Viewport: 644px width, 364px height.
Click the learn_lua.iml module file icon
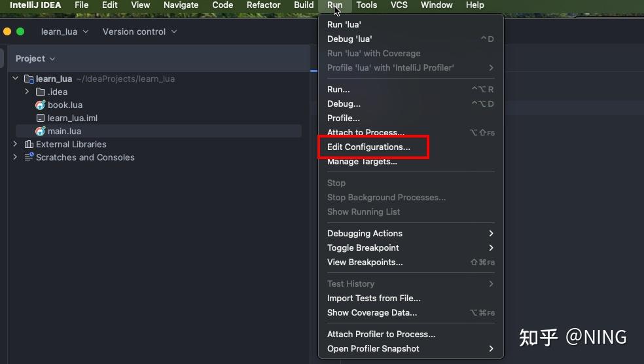click(41, 118)
